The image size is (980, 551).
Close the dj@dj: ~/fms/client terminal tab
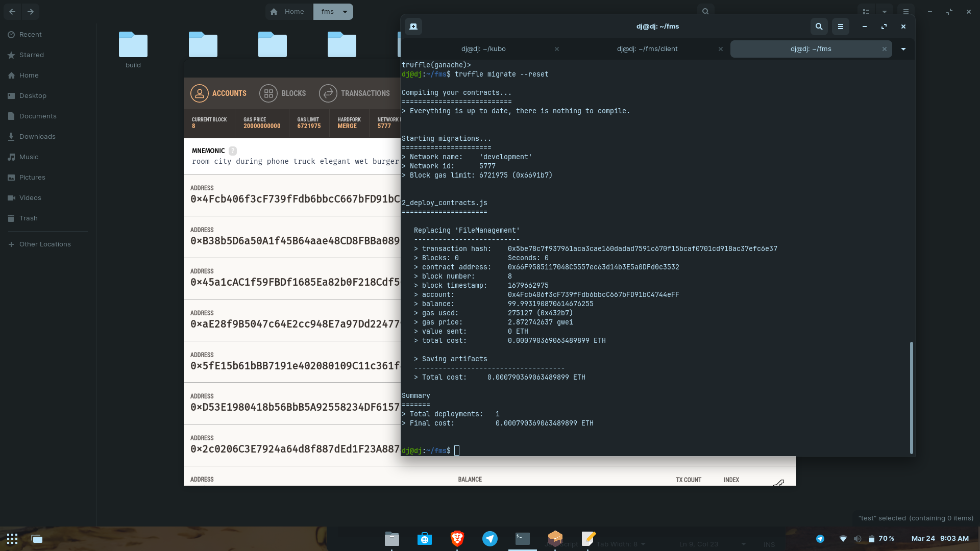[x=720, y=48]
